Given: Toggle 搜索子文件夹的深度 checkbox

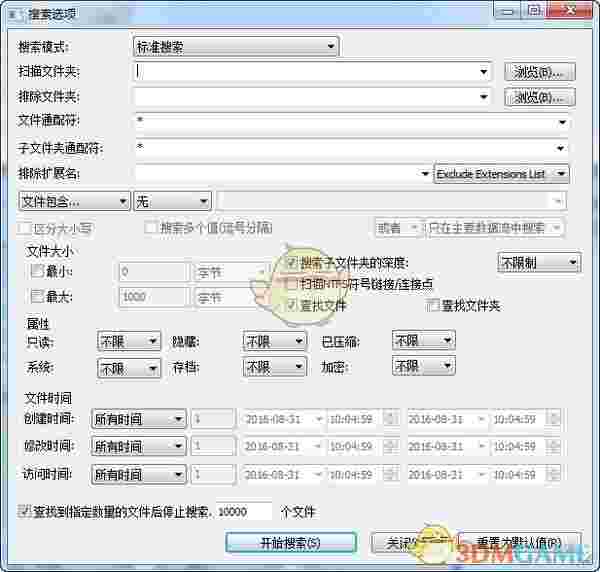Looking at the screenshot, I should coord(293,263).
